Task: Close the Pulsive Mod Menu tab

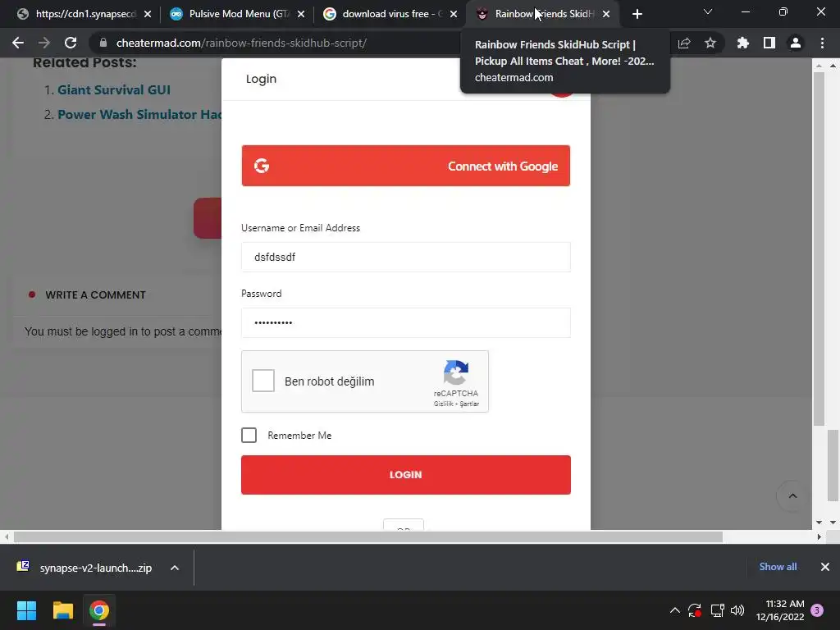Action: pyautogui.click(x=301, y=14)
